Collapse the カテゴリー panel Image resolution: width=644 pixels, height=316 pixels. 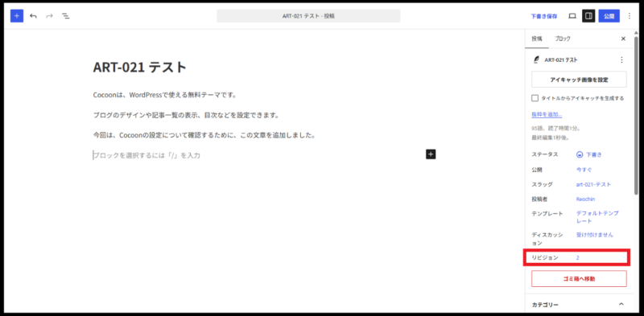(621, 304)
